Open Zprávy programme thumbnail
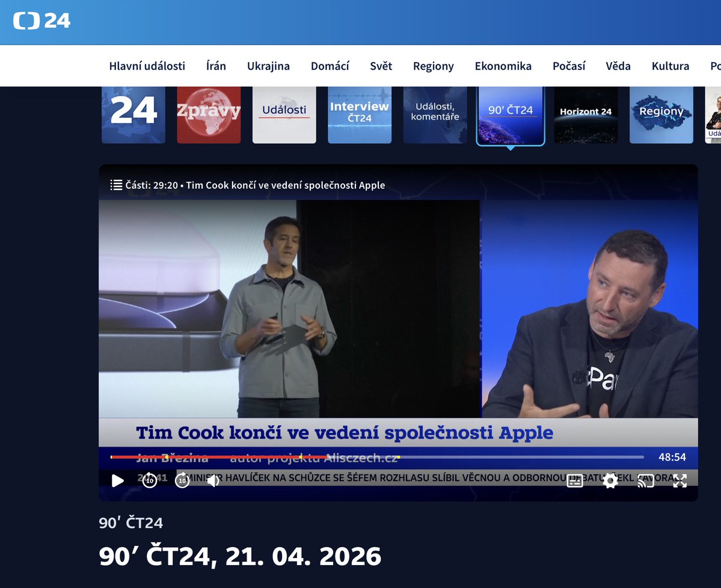Viewport: 721px width, 588px height. click(209, 115)
